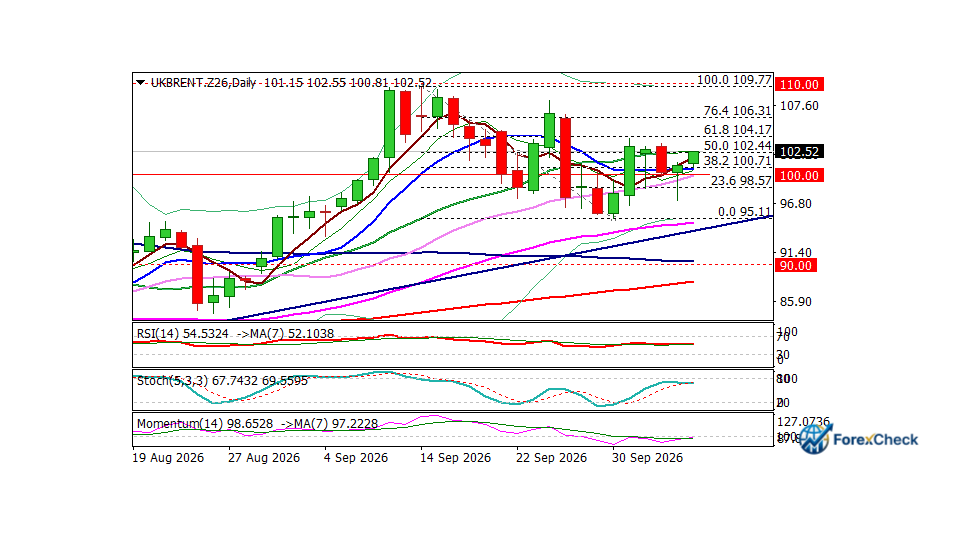This screenshot has height=540, width=960.
Task: Select the Fibonacci 100.0 109.77 label
Action: point(734,80)
